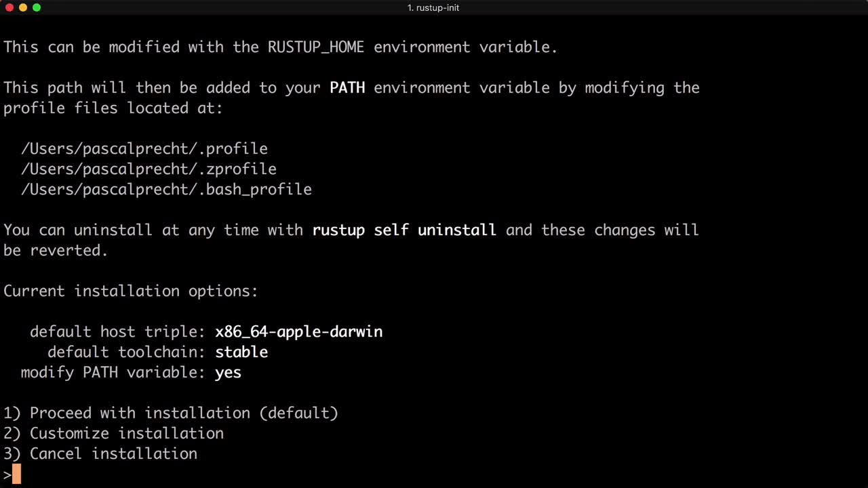This screenshot has width=868, height=488.
Task: Click the green fullscreen window button
Action: tap(37, 7)
